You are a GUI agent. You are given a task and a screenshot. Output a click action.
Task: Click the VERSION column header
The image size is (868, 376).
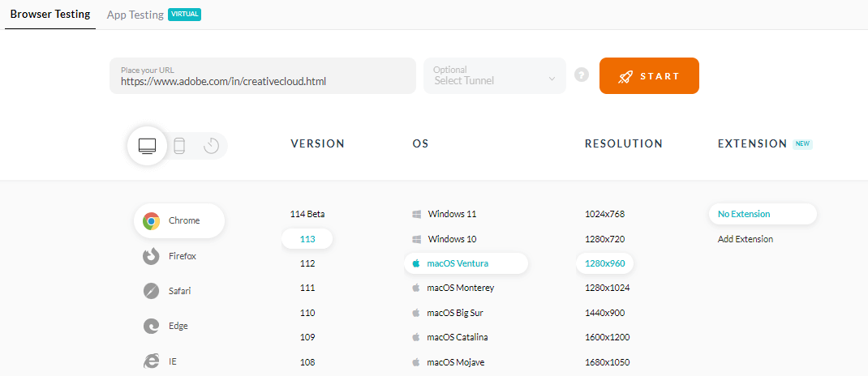(318, 143)
